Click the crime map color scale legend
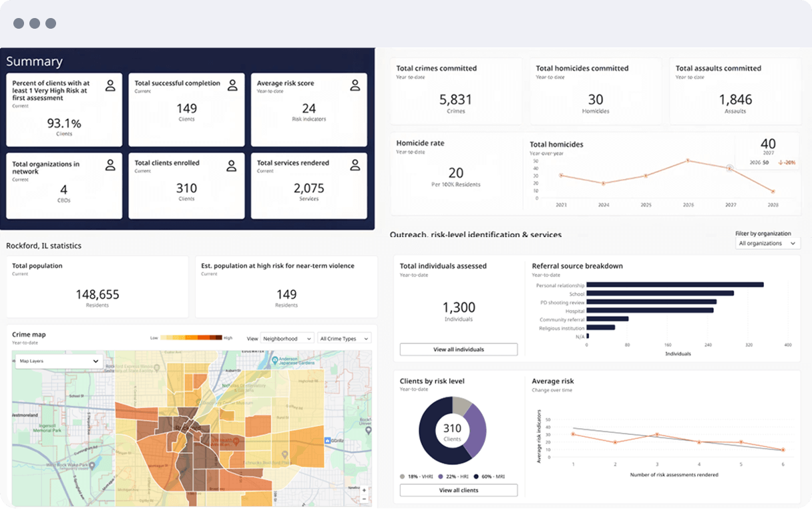The height and width of the screenshot is (509, 812). [x=192, y=338]
